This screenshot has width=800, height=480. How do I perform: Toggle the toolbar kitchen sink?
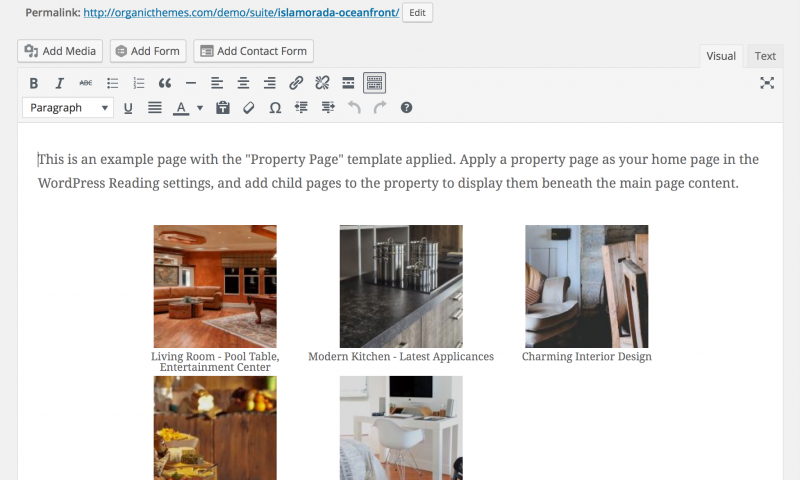(x=374, y=83)
